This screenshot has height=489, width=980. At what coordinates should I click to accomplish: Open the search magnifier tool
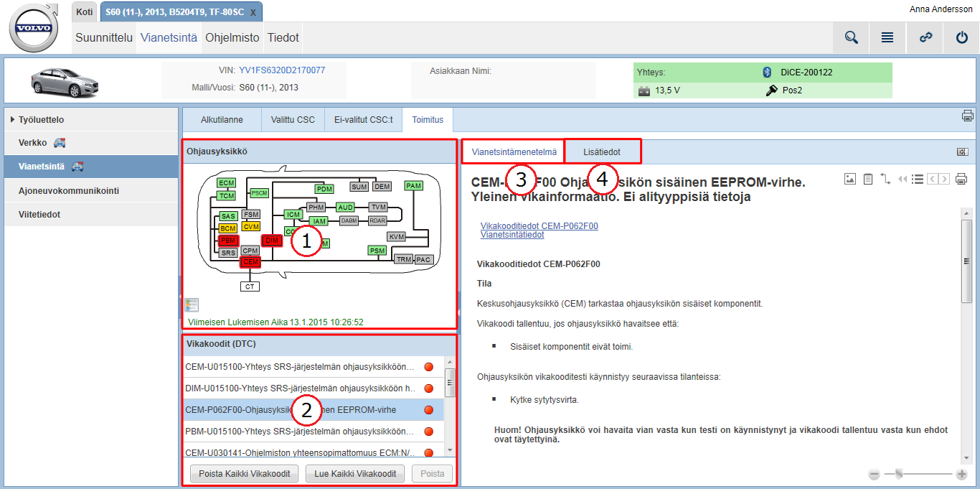pyautogui.click(x=851, y=38)
